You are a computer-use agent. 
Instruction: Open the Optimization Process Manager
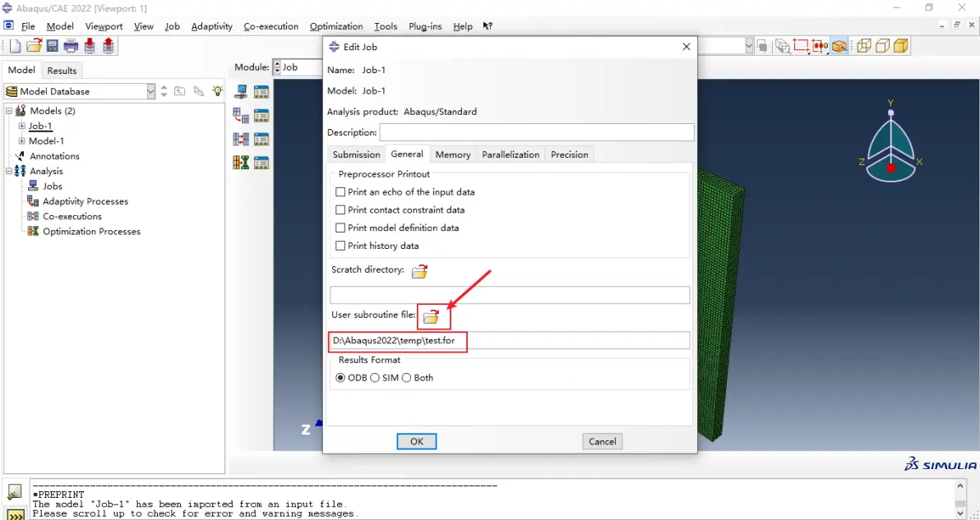pos(261,163)
